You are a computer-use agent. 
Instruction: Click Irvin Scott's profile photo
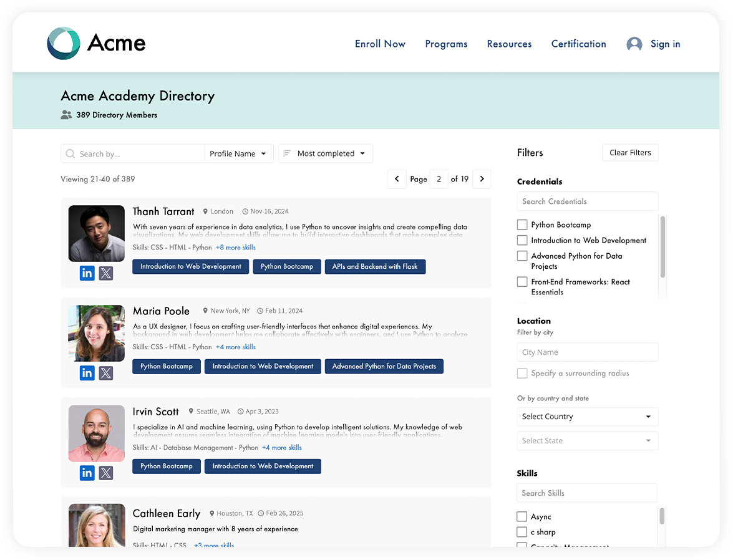coord(96,433)
